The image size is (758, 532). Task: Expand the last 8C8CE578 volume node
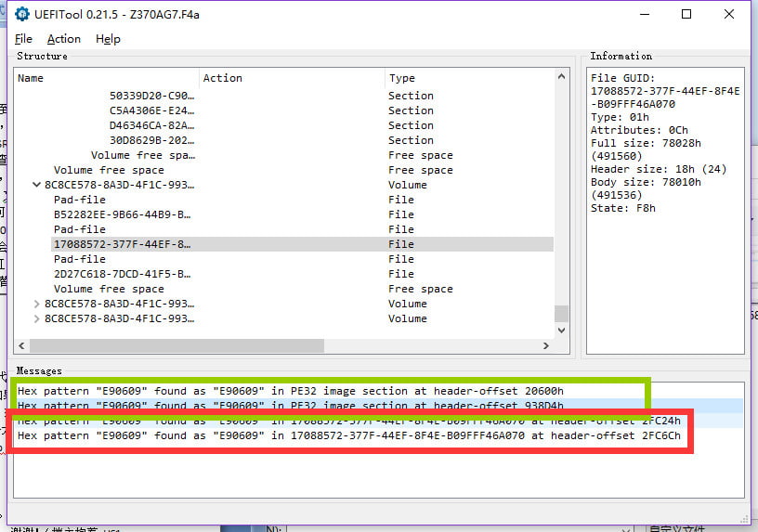pos(36,318)
